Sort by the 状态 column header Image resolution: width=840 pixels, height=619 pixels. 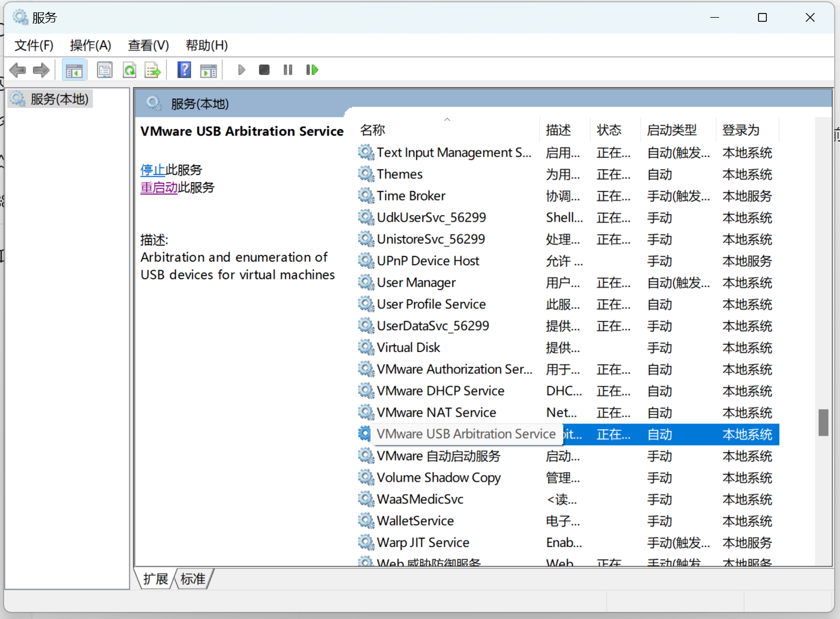615,130
